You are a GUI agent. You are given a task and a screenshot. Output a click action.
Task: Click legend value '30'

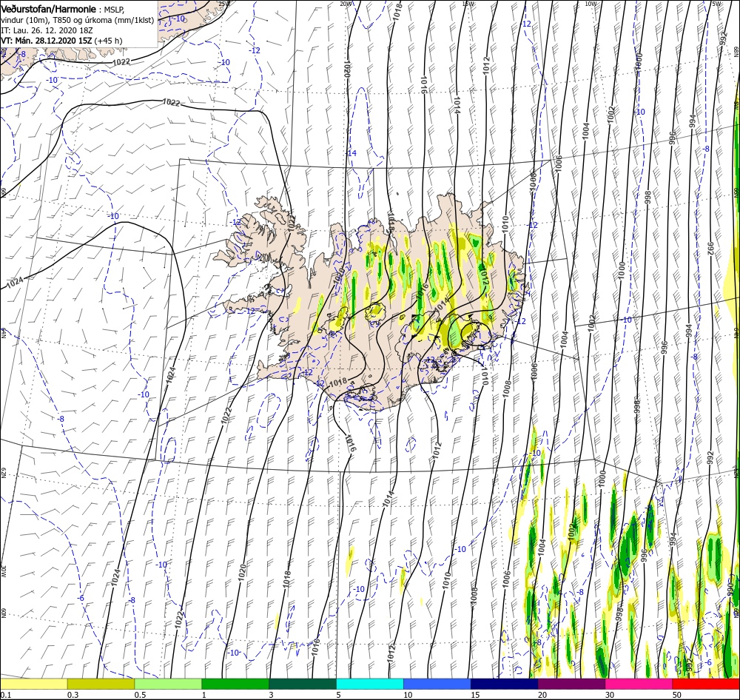[610, 695]
